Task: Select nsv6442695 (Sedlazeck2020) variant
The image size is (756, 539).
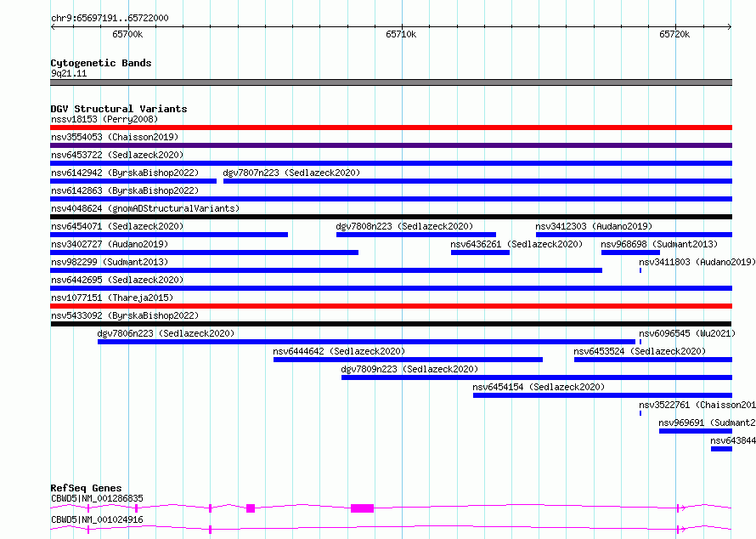Action: point(391,288)
